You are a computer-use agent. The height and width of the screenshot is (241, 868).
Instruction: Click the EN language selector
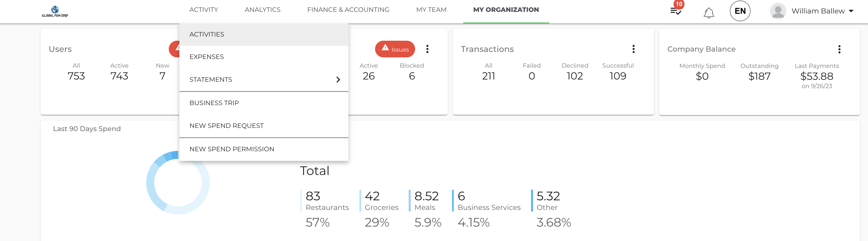(x=740, y=11)
